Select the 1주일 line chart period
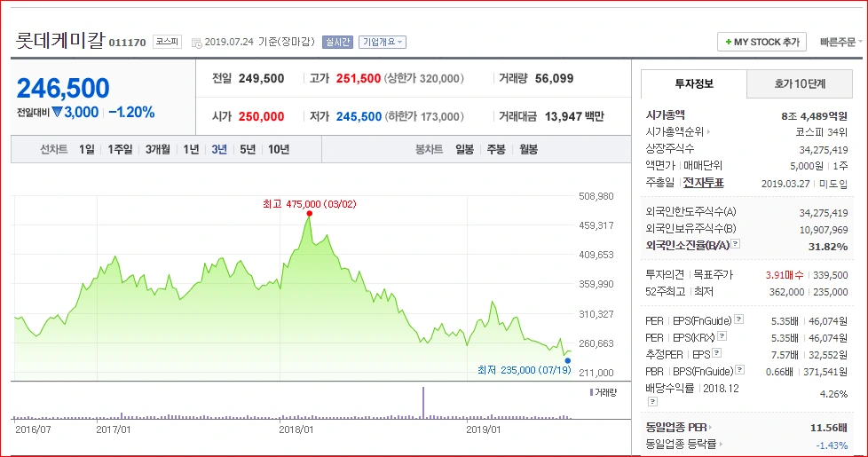This screenshot has height=457, width=868. point(120,149)
